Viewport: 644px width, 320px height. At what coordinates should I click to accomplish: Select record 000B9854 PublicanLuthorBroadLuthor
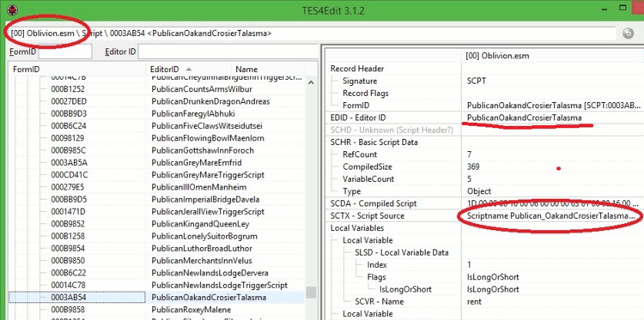[156, 249]
